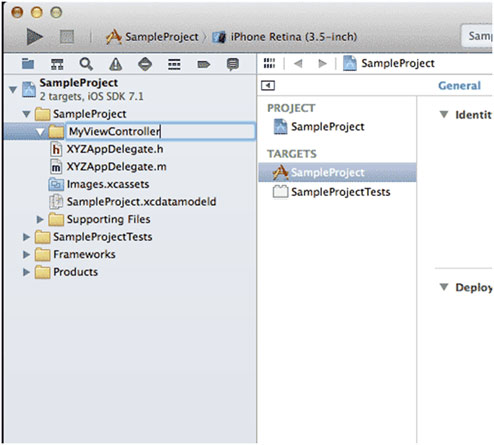Select SampleProject under PROJECT
494x445 pixels.
coord(328,127)
